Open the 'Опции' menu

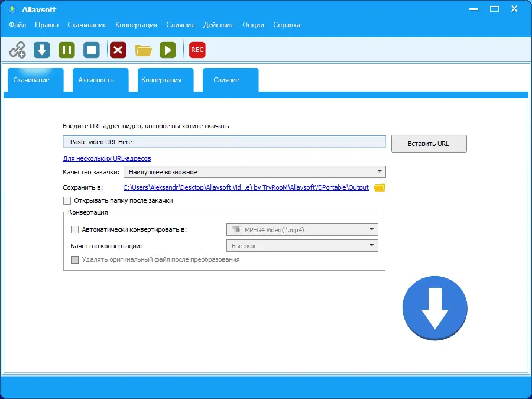point(253,25)
